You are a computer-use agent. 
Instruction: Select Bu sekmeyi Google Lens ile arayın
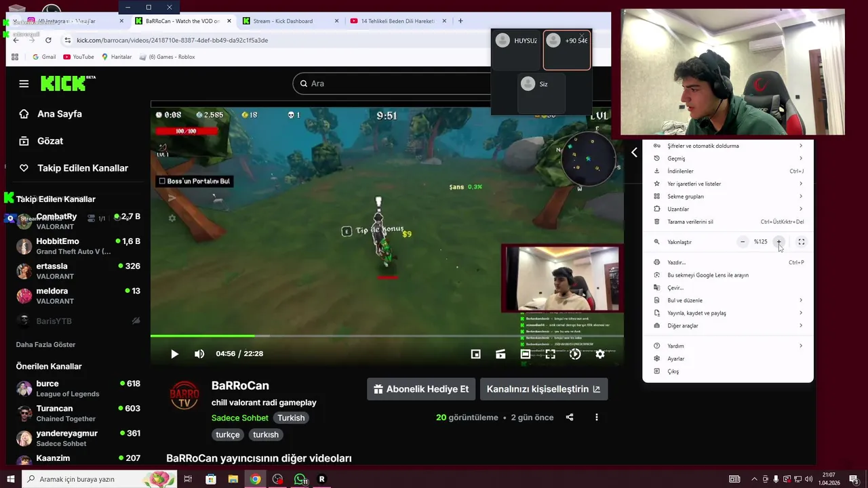tap(728, 275)
